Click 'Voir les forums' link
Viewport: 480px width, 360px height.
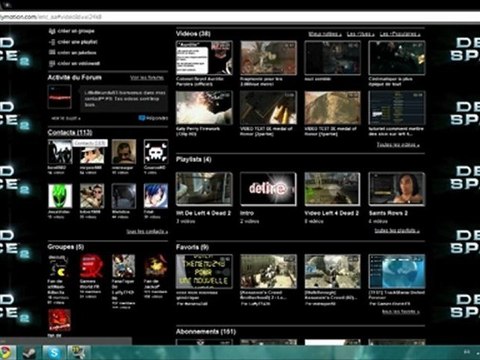147,78
